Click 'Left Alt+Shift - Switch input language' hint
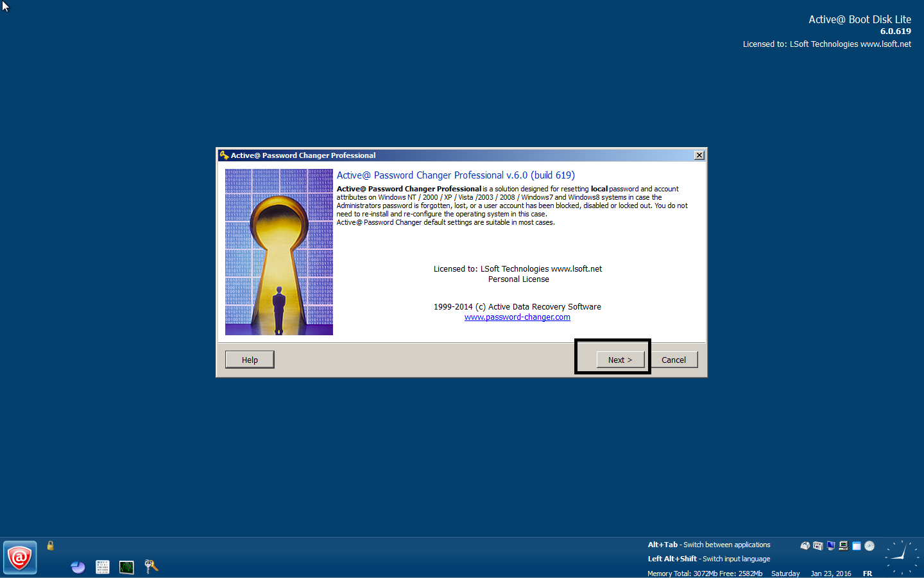Viewport: 924px width, 578px height. coord(709,559)
